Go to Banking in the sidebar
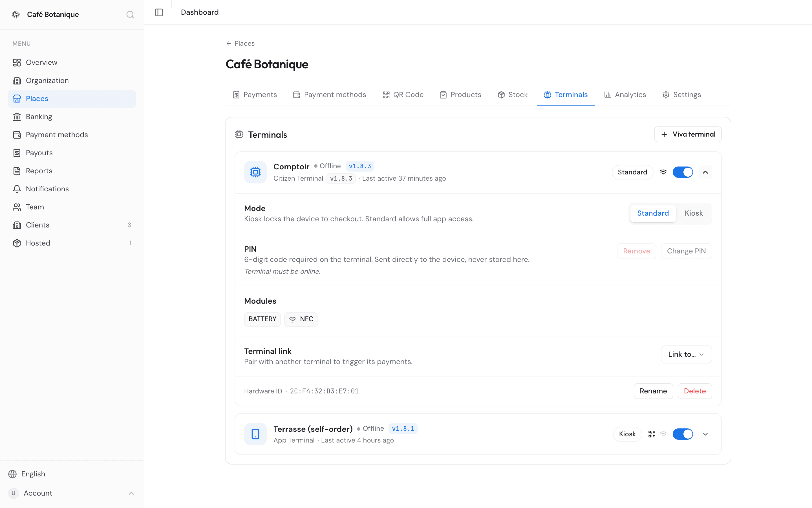 (72, 117)
